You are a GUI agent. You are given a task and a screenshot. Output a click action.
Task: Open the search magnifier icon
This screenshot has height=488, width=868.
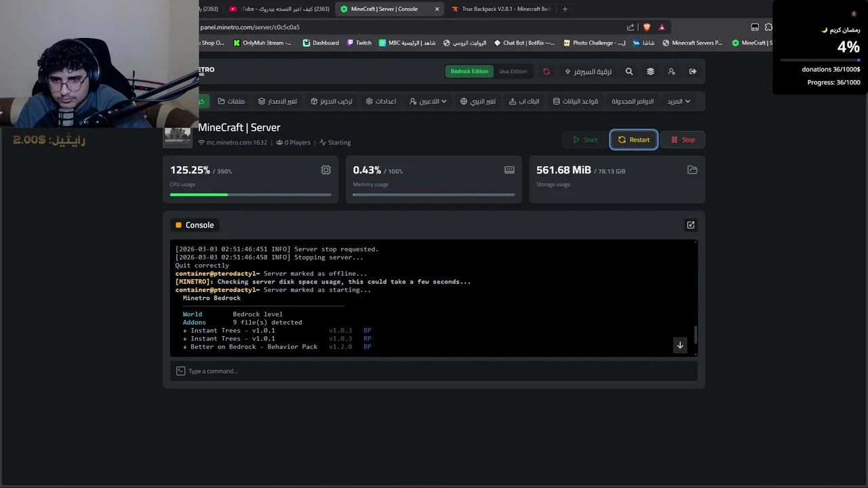629,71
